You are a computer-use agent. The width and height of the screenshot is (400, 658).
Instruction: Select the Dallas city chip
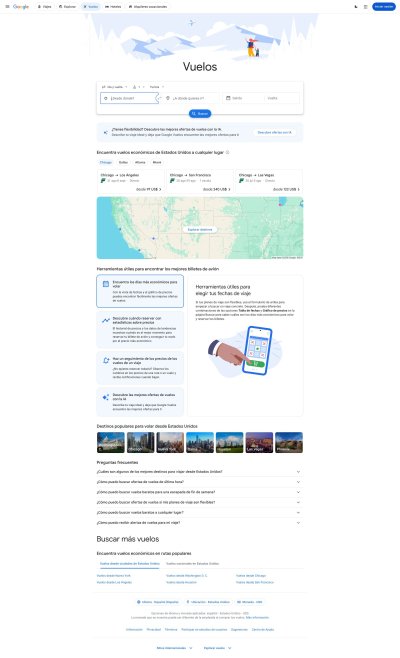pos(123,162)
